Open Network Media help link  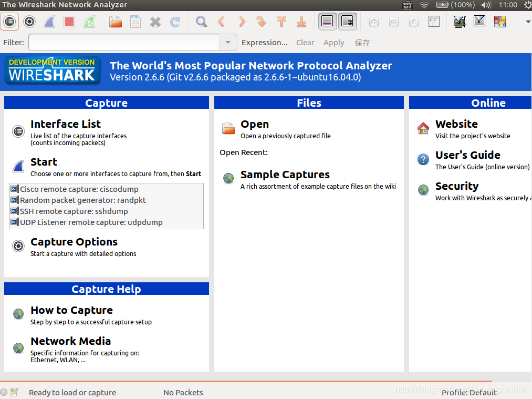(70, 341)
